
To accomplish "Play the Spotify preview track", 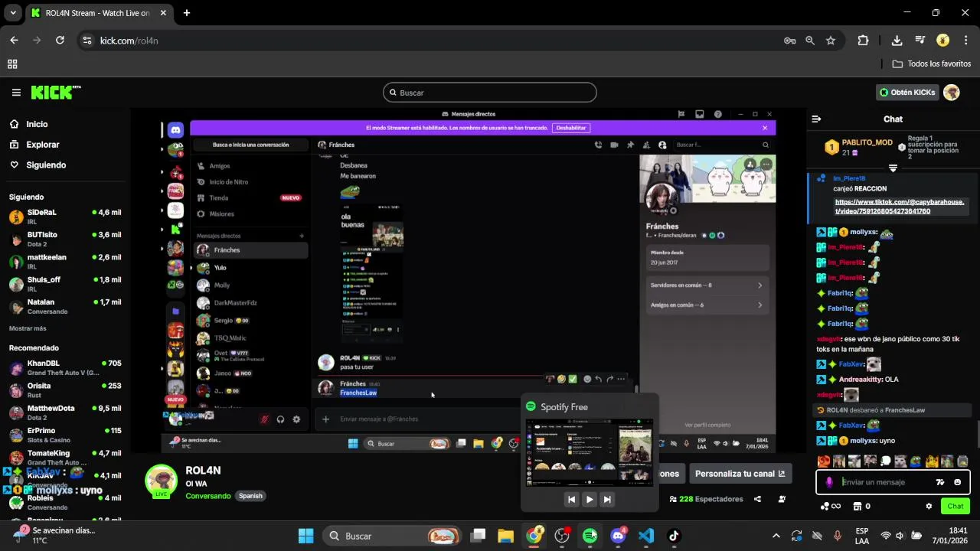I will (x=590, y=499).
